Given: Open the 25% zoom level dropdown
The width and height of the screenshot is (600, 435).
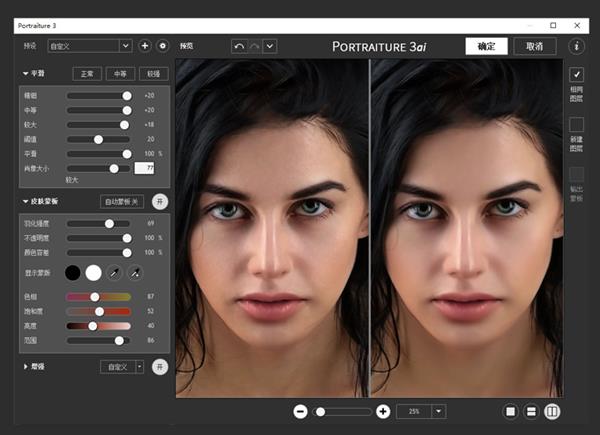Looking at the screenshot, I should [420, 411].
